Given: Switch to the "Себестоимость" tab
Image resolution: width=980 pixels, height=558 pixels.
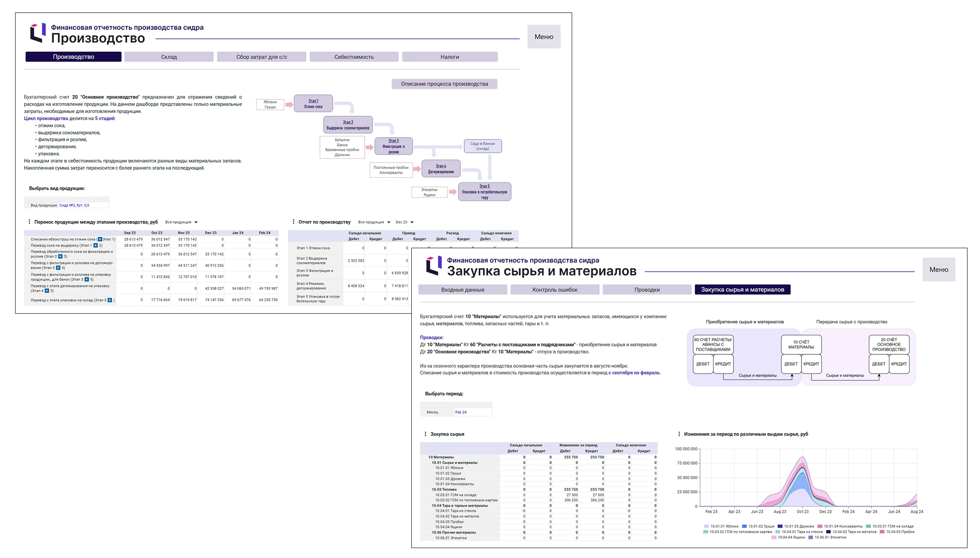Looking at the screenshot, I should click(x=354, y=56).
